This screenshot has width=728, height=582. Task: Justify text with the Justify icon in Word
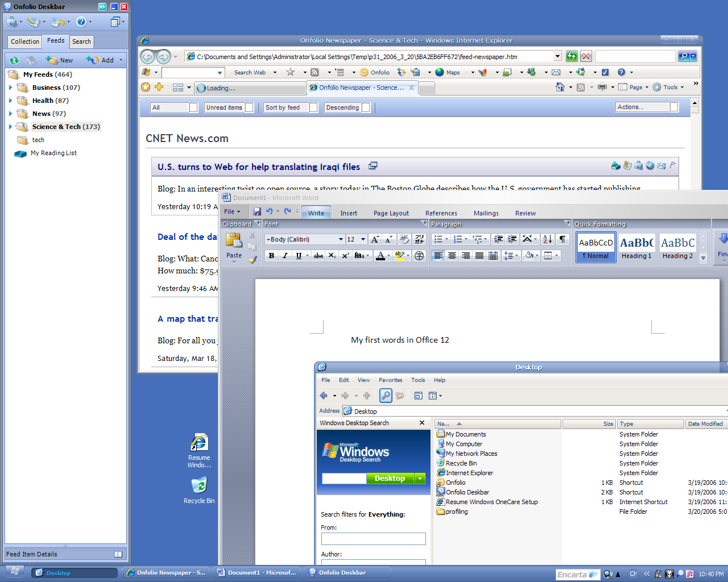pos(479,256)
